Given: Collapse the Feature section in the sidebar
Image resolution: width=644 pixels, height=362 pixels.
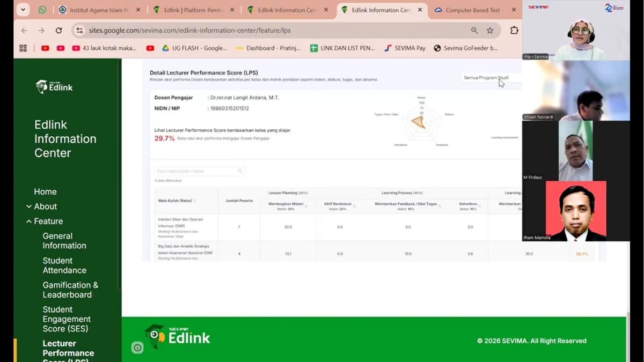Looking at the screenshot, I should click(30, 221).
